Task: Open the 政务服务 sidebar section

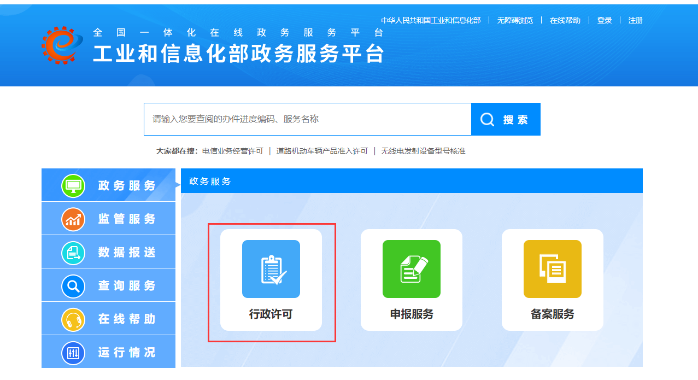Action: (x=109, y=185)
